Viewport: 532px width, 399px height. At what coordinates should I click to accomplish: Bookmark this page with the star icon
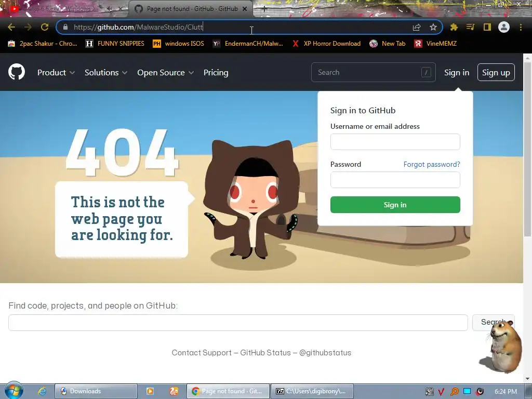[433, 27]
